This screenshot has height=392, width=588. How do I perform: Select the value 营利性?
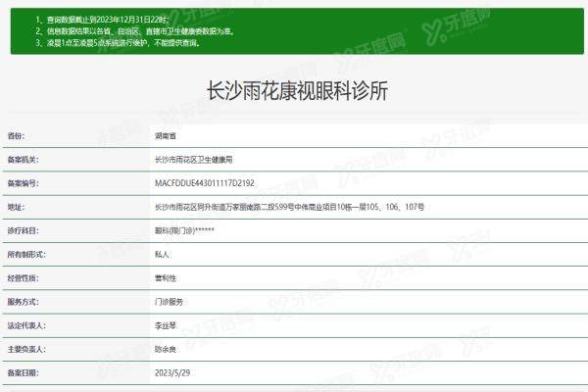pos(166,278)
